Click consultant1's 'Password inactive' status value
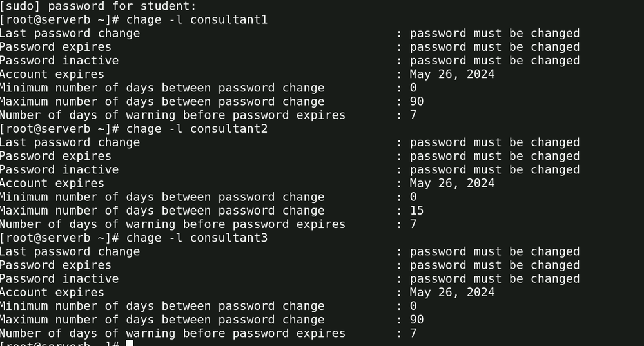Image resolution: width=644 pixels, height=346 pixels. 494,61
